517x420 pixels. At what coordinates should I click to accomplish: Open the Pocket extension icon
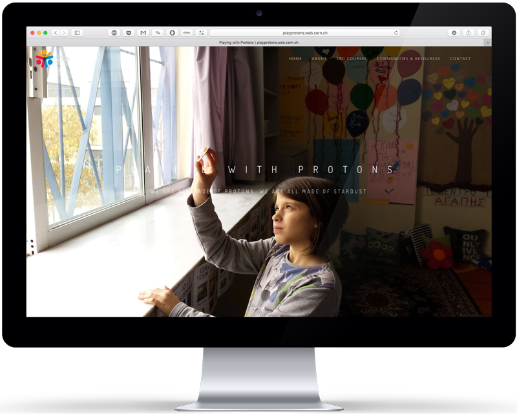pyautogui.click(x=129, y=32)
